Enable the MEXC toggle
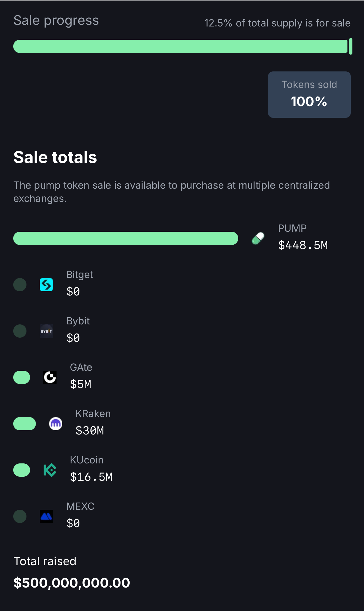The width and height of the screenshot is (364, 611). tap(20, 517)
